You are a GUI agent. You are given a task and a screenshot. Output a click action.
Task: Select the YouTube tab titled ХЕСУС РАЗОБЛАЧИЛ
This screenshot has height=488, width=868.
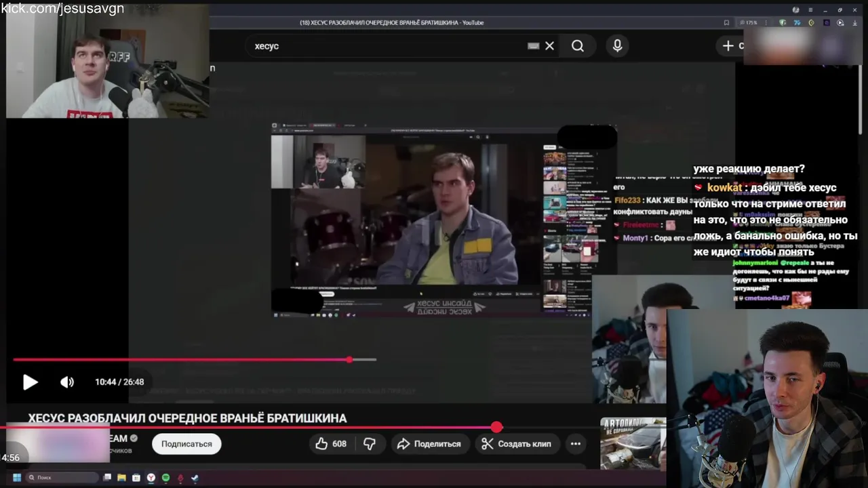tap(392, 22)
